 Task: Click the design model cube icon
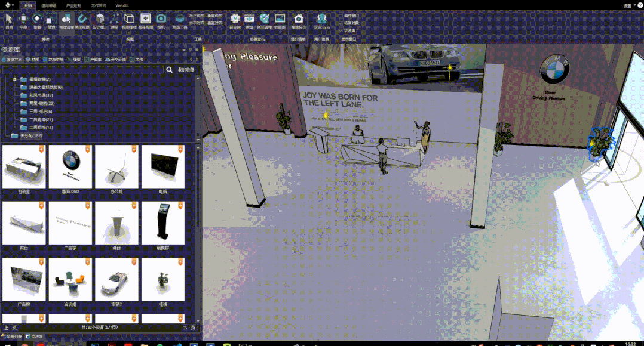(99, 18)
